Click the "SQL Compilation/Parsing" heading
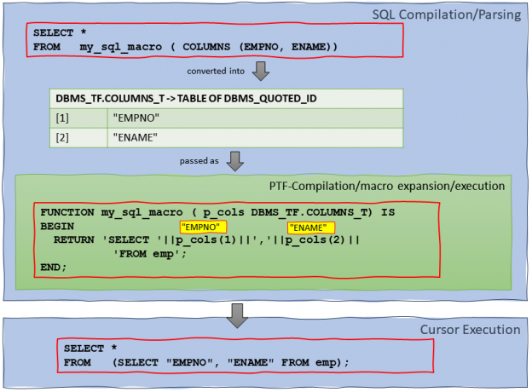The width and height of the screenshot is (532, 392). click(446, 15)
